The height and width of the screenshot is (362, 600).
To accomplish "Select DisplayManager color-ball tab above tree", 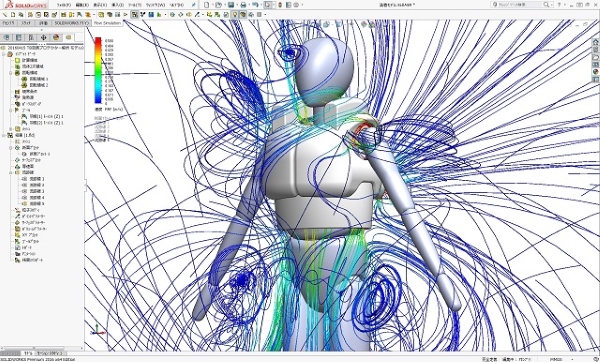I will (x=56, y=37).
